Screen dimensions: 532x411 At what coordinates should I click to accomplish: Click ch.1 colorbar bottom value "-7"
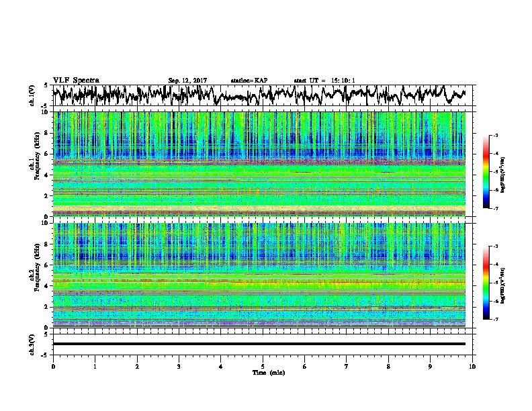(x=496, y=208)
